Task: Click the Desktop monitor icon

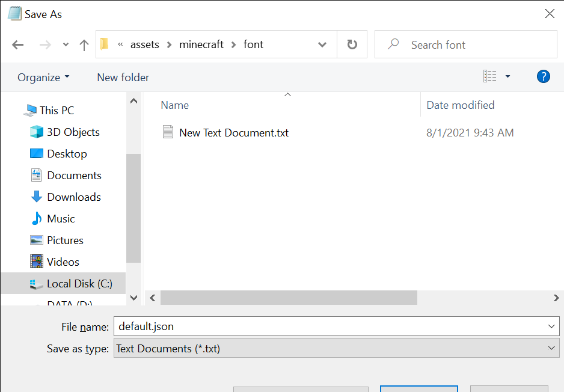Action: click(36, 153)
